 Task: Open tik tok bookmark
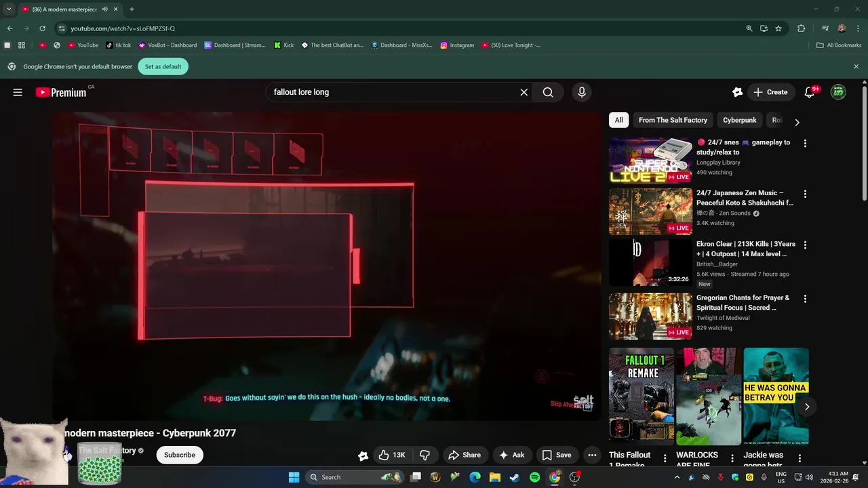(119, 45)
